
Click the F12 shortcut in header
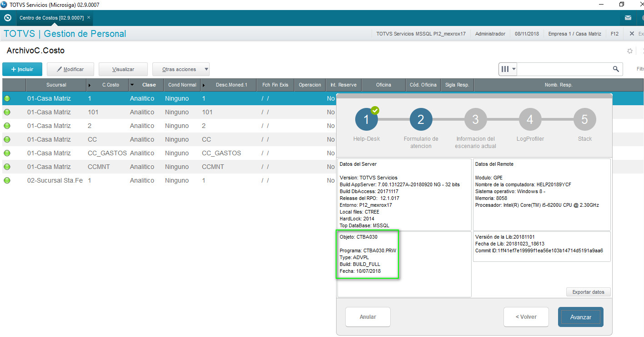(x=614, y=34)
